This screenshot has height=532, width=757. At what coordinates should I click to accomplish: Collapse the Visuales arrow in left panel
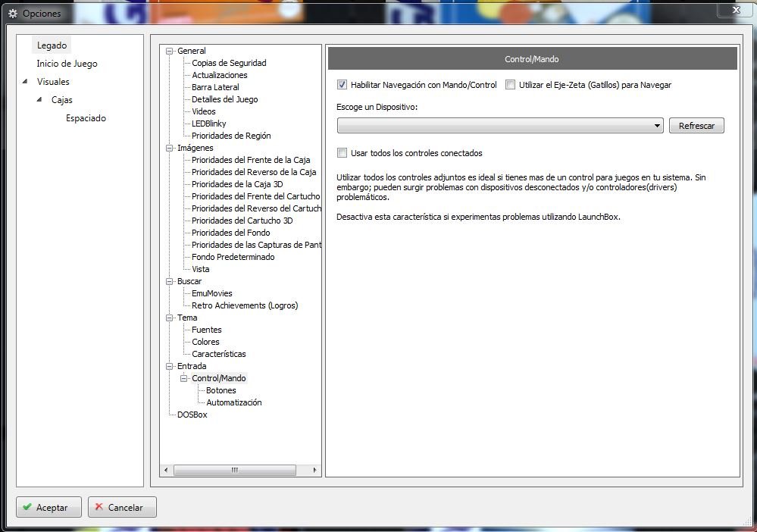[24, 81]
